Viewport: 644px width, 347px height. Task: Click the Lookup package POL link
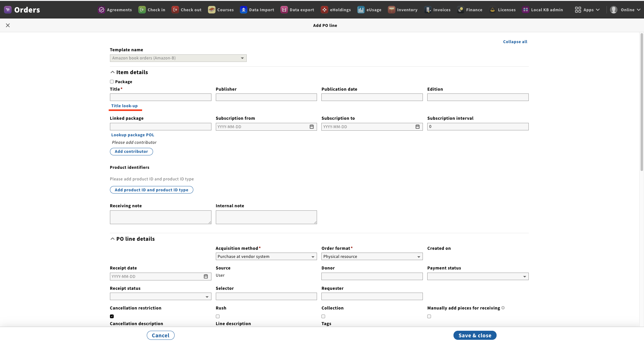tap(133, 135)
